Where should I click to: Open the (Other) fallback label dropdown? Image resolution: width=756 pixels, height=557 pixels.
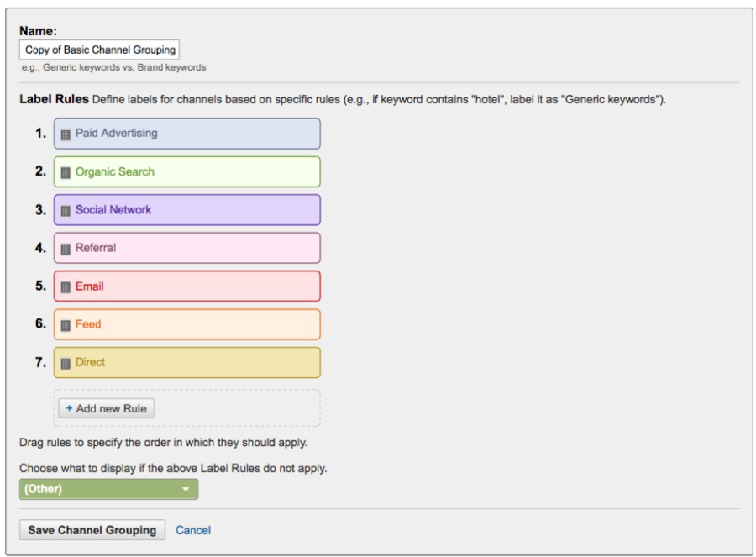(x=108, y=489)
